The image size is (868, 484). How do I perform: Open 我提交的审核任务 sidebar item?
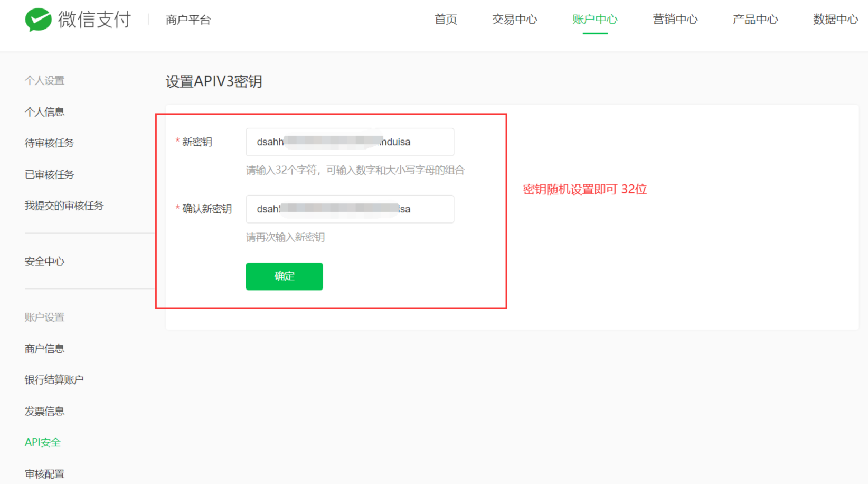click(64, 206)
